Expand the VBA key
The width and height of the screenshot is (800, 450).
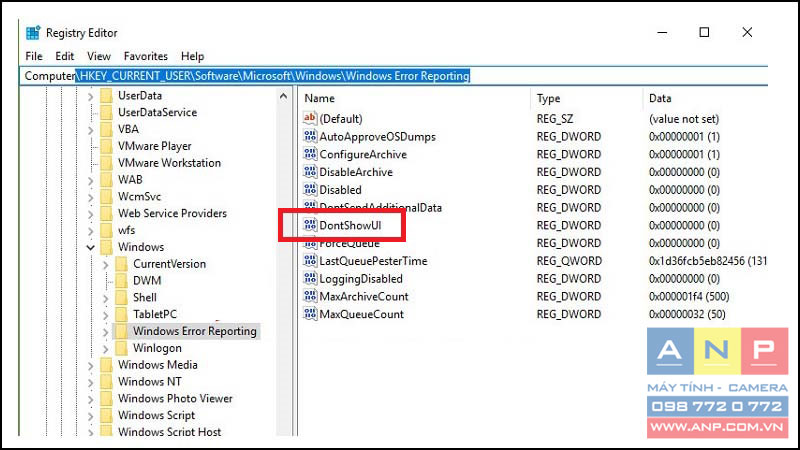coord(90,130)
